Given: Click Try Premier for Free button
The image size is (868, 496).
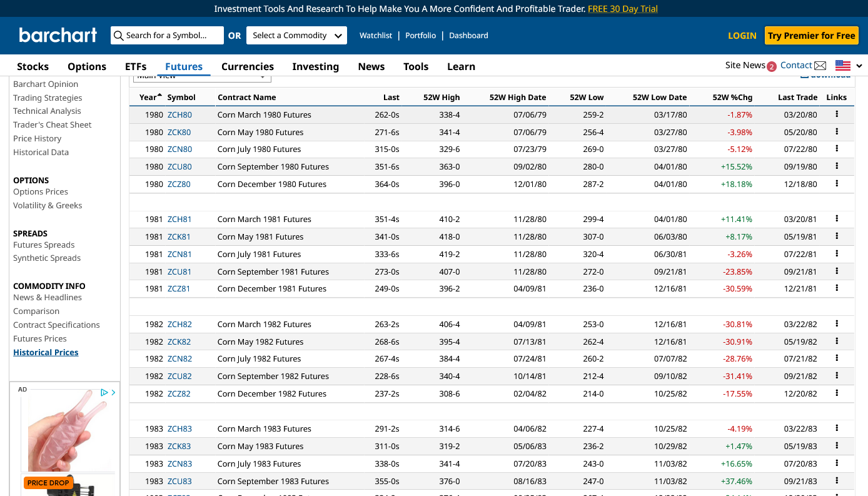Looking at the screenshot, I should [811, 36].
